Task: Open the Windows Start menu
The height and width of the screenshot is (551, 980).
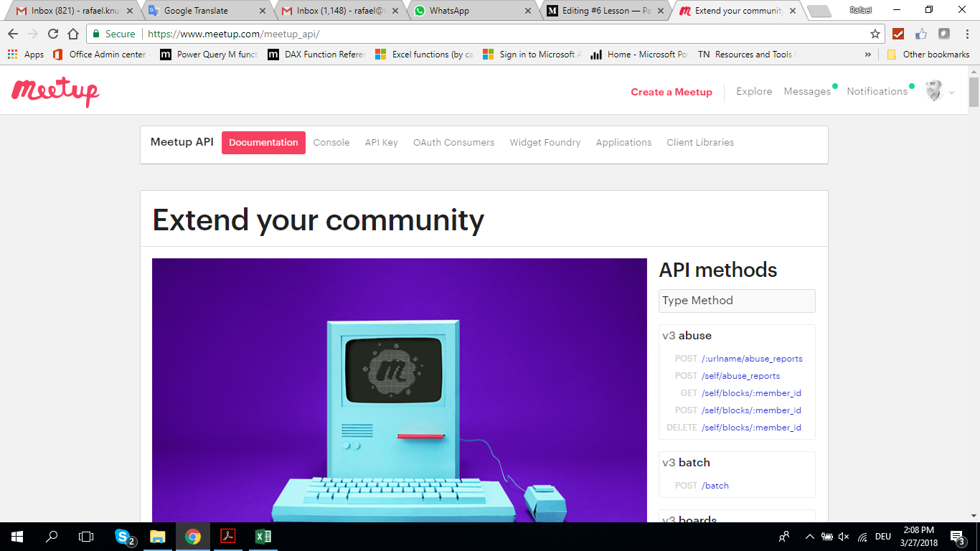Action: coord(17,537)
